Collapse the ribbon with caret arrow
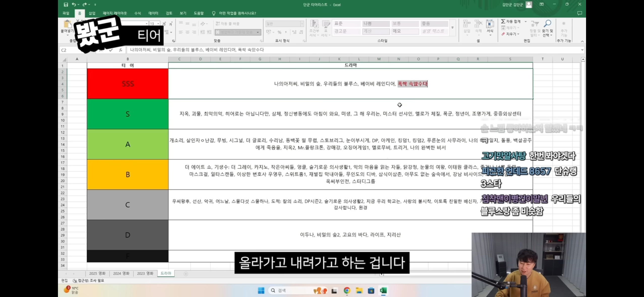The height and width of the screenshot is (297, 644). [x=582, y=41]
